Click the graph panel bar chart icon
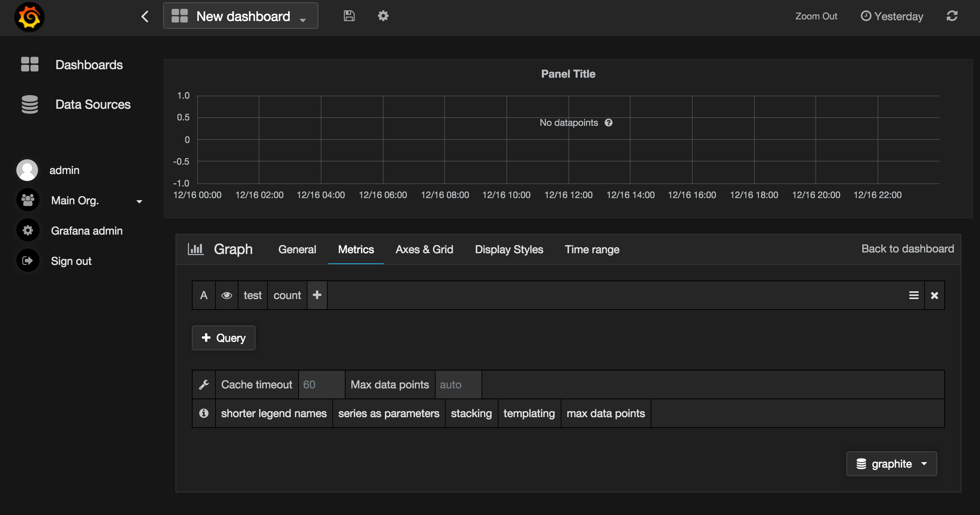The image size is (980, 515). click(x=195, y=249)
